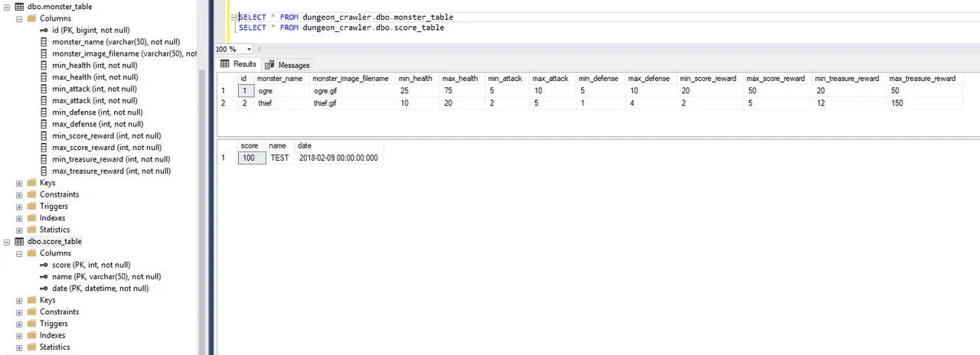The image size is (980, 355).
Task: Click the min_score_reward column header
Action: [x=710, y=79]
